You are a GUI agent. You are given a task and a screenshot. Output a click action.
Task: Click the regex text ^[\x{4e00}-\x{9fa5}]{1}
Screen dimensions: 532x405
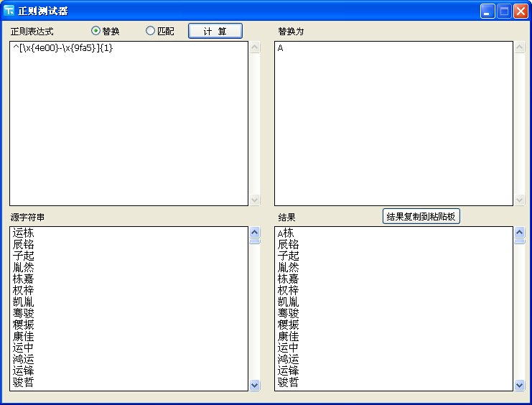pos(62,48)
